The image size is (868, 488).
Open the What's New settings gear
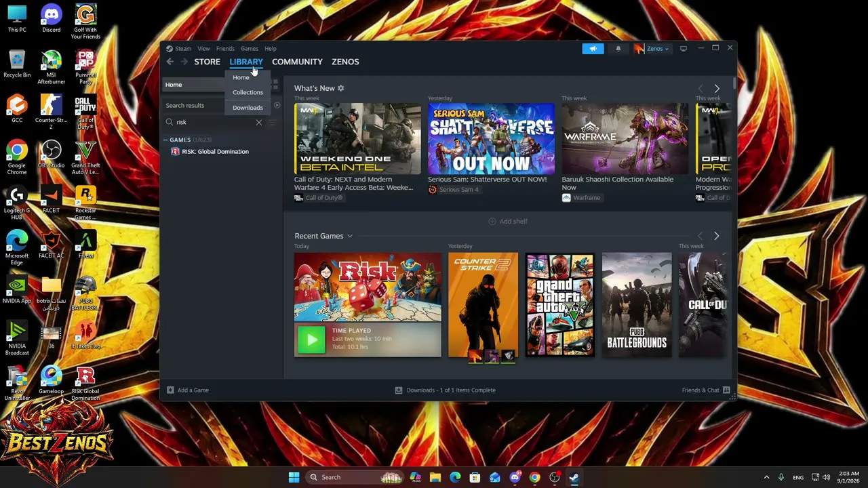point(341,88)
